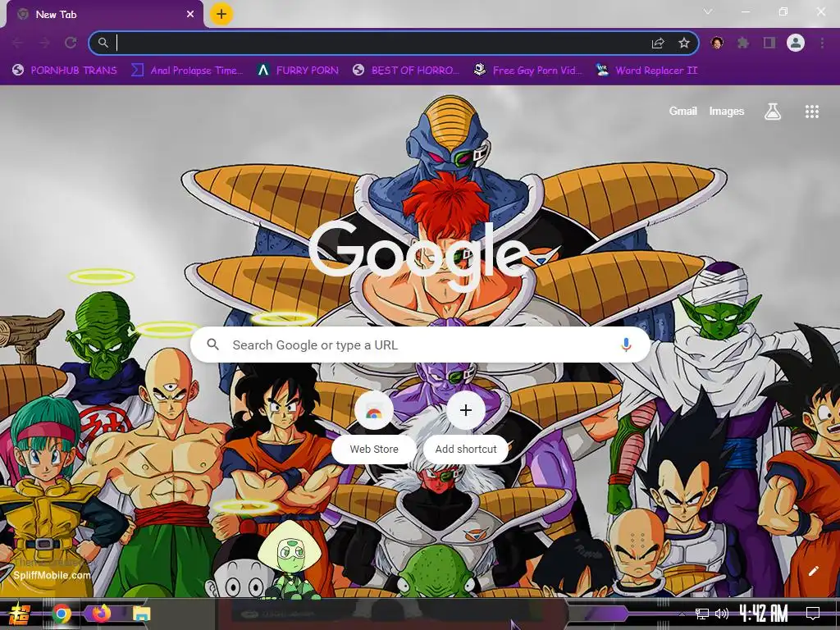Open the pinned extension with avatar icon
Viewport: 840px width, 630px height.
click(x=717, y=43)
